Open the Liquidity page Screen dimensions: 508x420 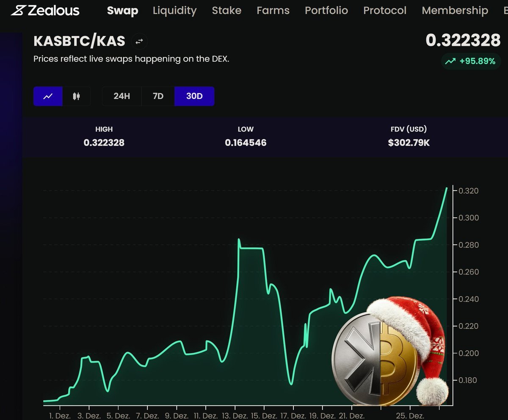(x=174, y=11)
